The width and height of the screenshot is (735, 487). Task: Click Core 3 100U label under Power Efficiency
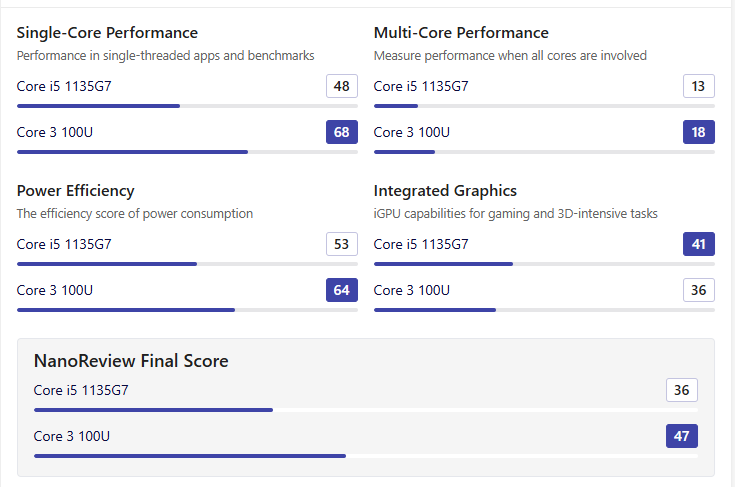[55, 290]
